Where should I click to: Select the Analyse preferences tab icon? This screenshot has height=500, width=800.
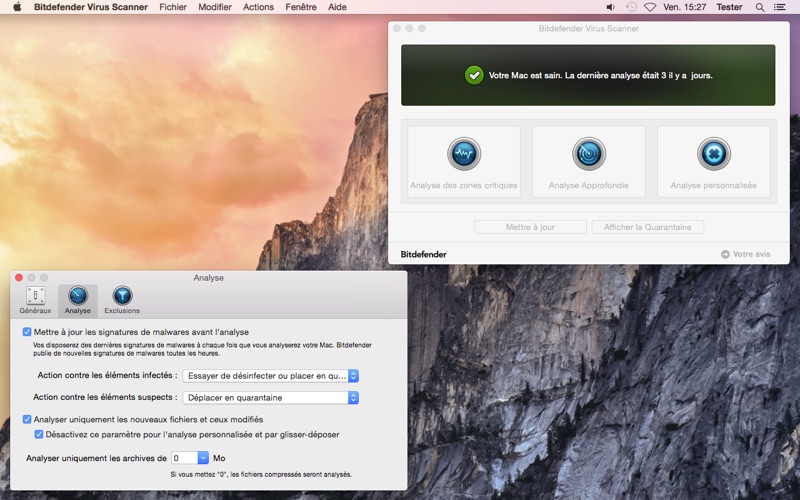[x=78, y=295]
